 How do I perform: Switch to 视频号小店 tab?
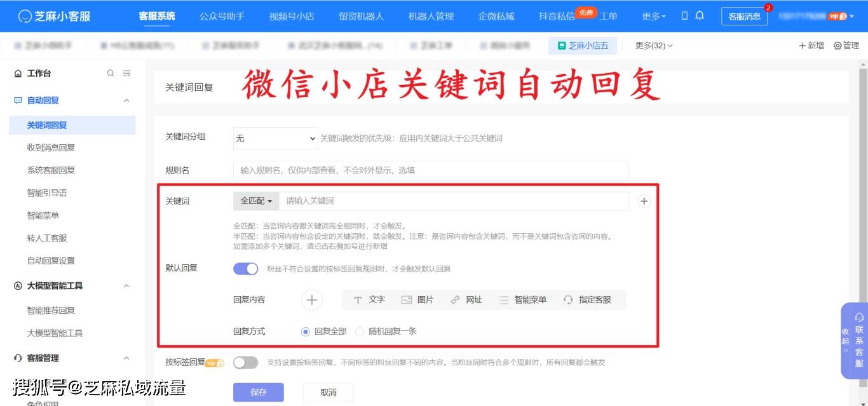(x=292, y=16)
